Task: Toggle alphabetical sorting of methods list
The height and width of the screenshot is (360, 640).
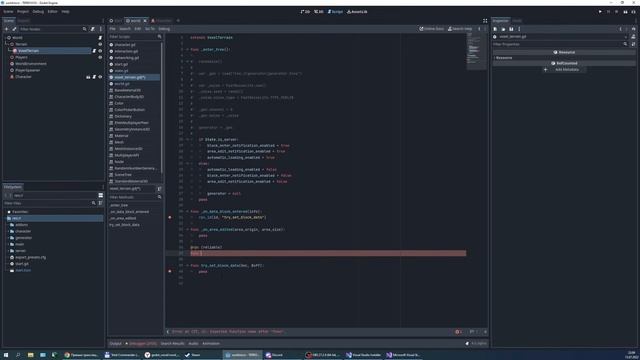Action: 159,189
